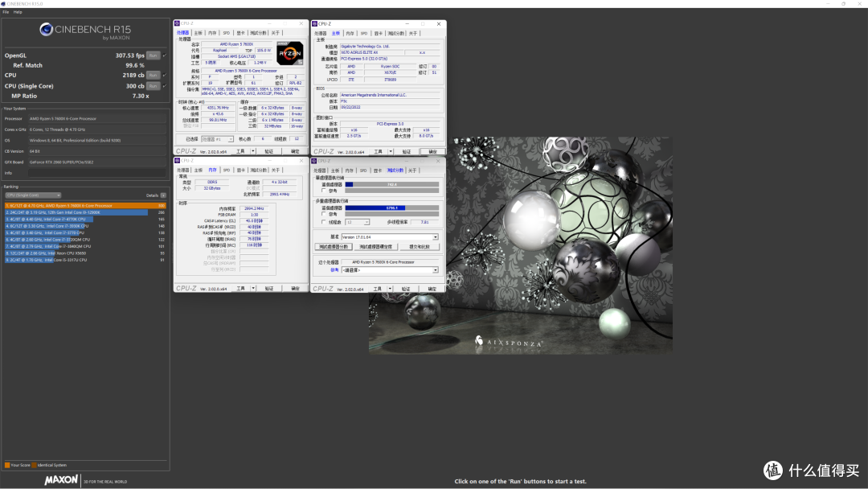The image size is (868, 489).
Task: Minimize the Cinebench R15 window
Action: click(x=828, y=3)
